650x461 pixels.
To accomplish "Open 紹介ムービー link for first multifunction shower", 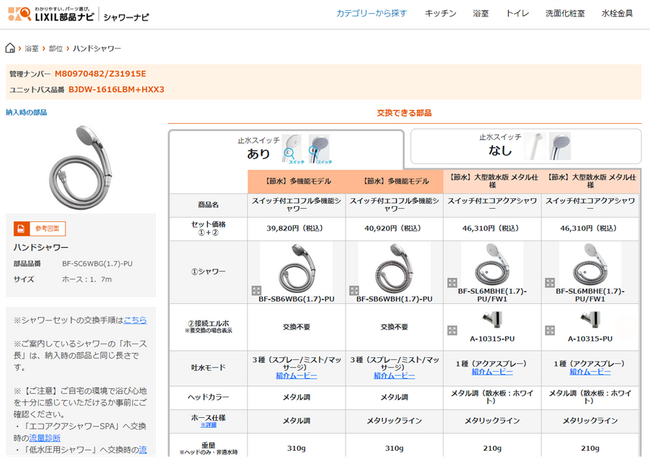I will (296, 376).
